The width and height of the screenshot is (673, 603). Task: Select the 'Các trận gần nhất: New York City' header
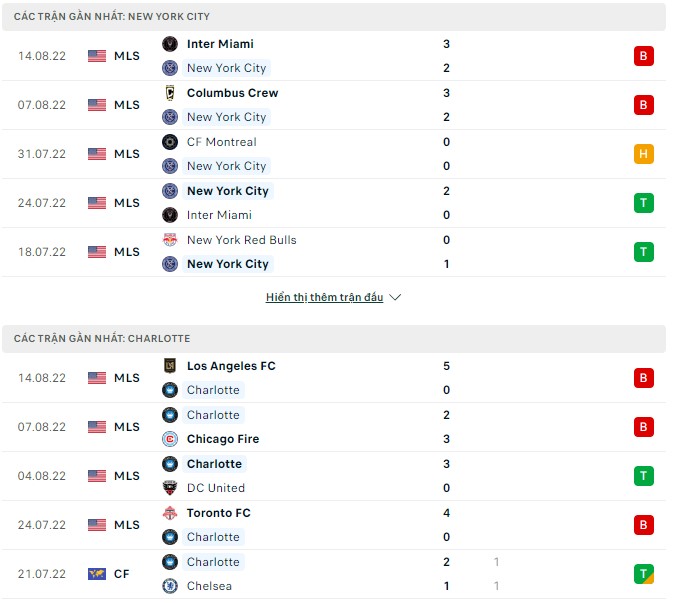[x=112, y=17]
